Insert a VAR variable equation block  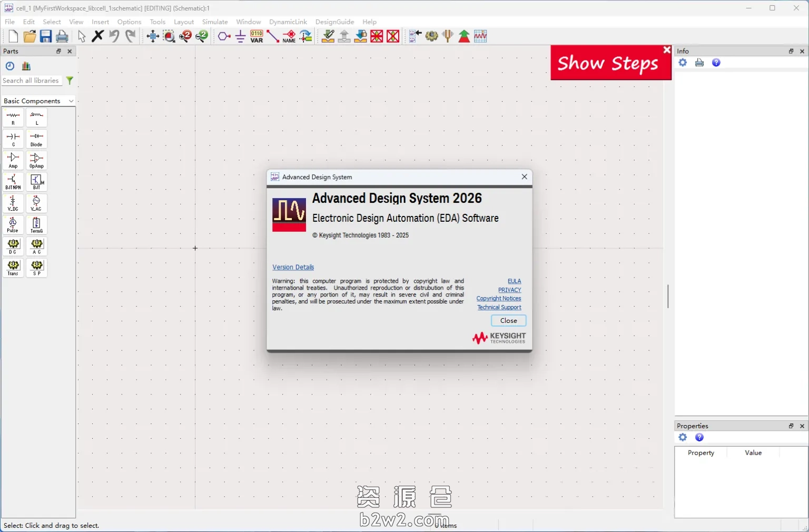(x=256, y=36)
